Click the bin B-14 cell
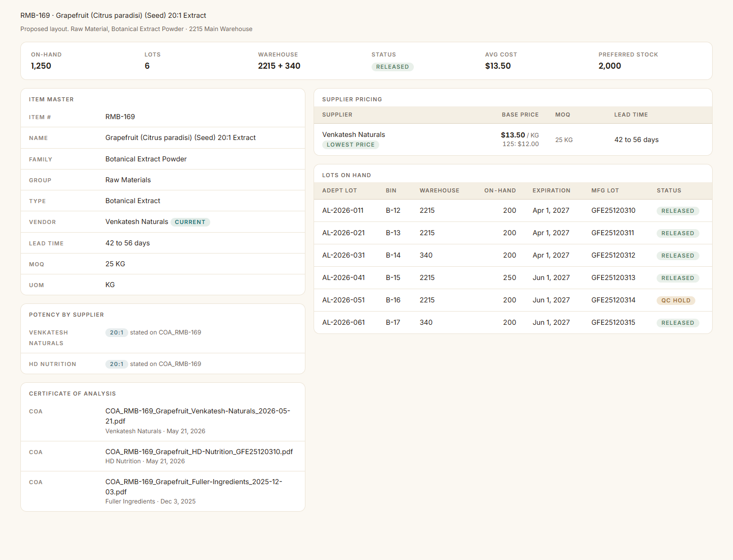This screenshot has height=560, width=733. tap(393, 255)
